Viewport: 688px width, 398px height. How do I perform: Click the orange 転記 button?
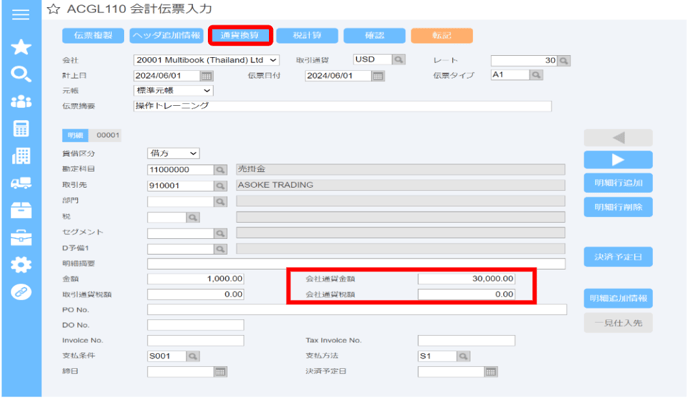442,36
